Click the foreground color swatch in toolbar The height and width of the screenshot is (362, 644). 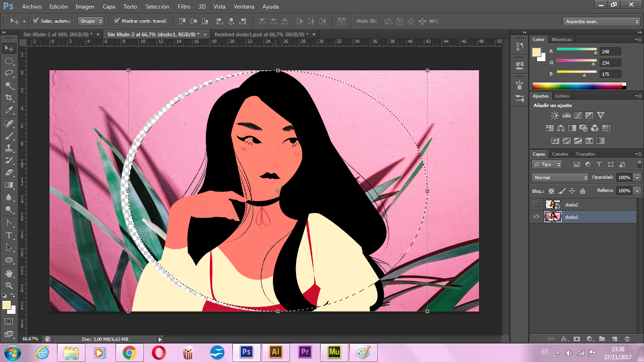point(6,305)
